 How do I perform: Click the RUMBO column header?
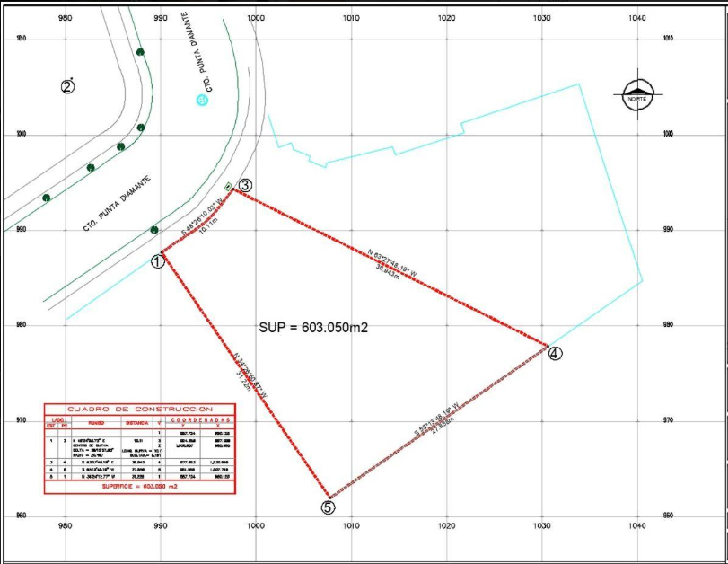[x=96, y=422]
